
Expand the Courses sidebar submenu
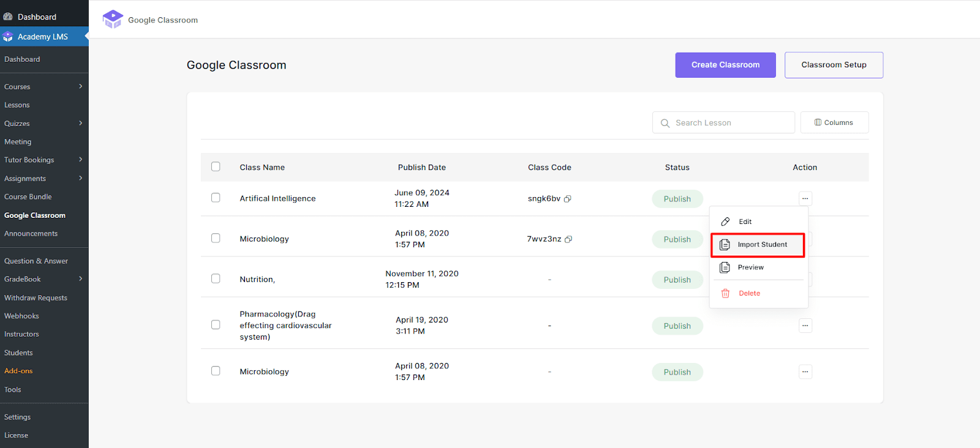coord(80,86)
